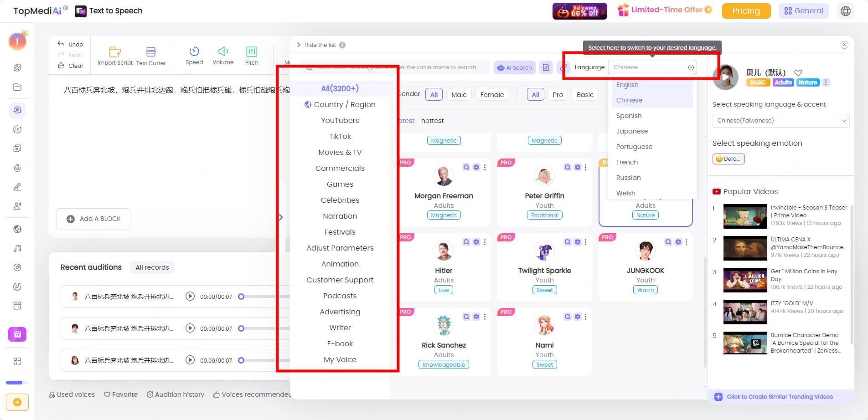Click the Clear icon in toolbar
Screen dimensions: 868x420
click(61, 66)
